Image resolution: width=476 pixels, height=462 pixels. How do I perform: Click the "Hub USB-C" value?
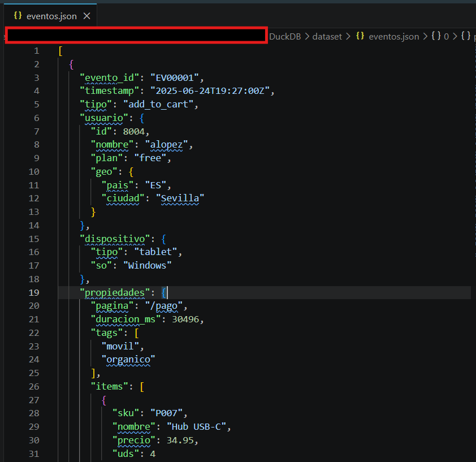196,427
